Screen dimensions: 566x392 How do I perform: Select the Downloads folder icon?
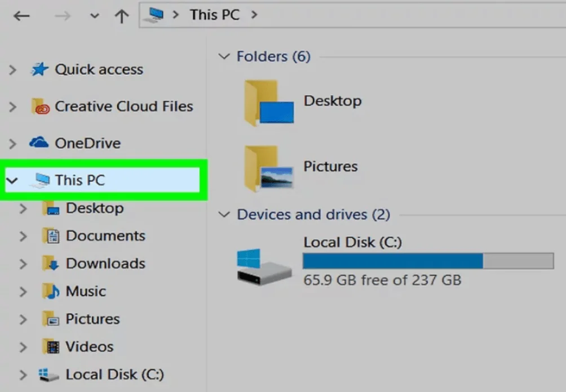pos(52,264)
